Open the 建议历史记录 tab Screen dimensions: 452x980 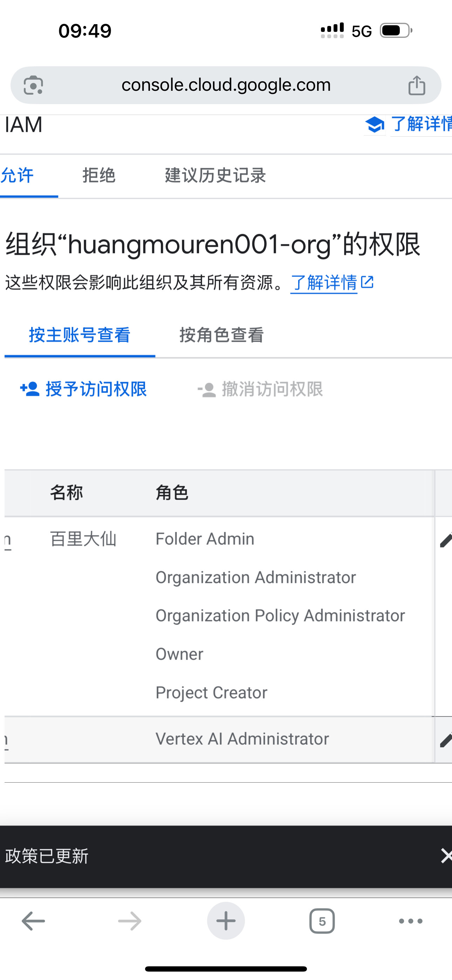point(215,175)
